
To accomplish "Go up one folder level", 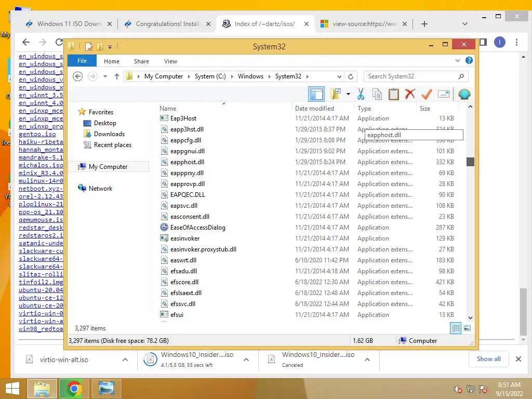I will click(x=117, y=76).
